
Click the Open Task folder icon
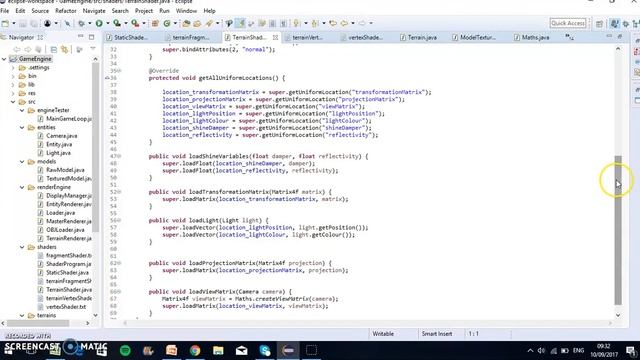[x=197, y=23]
